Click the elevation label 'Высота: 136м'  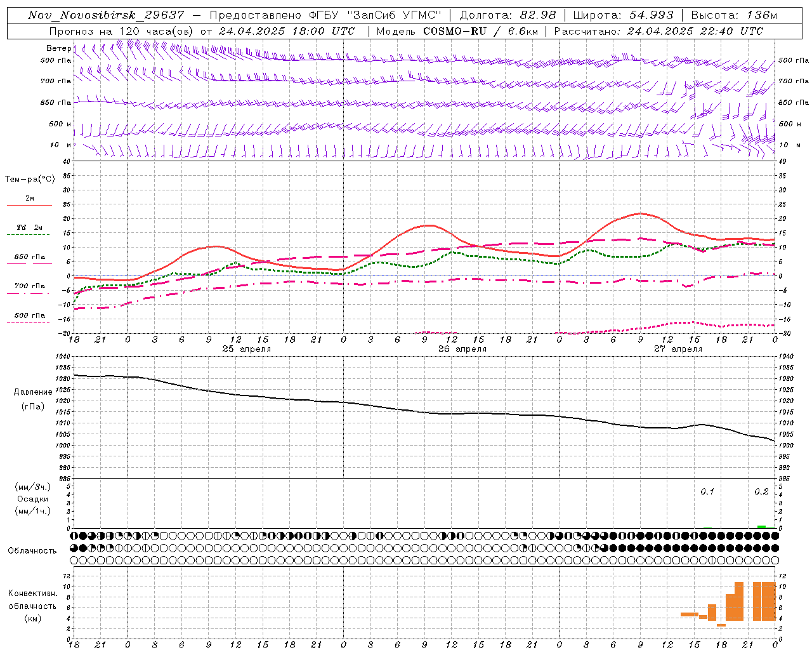point(735,15)
